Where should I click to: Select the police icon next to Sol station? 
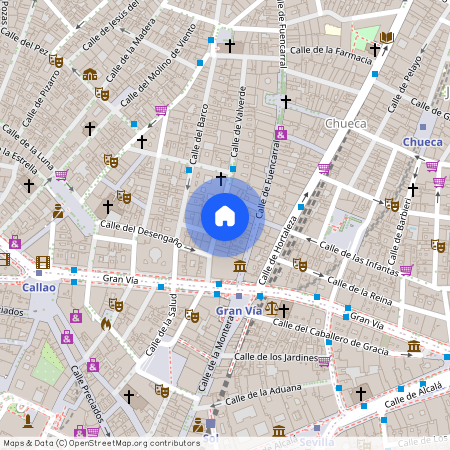pyautogui.click(x=198, y=425)
